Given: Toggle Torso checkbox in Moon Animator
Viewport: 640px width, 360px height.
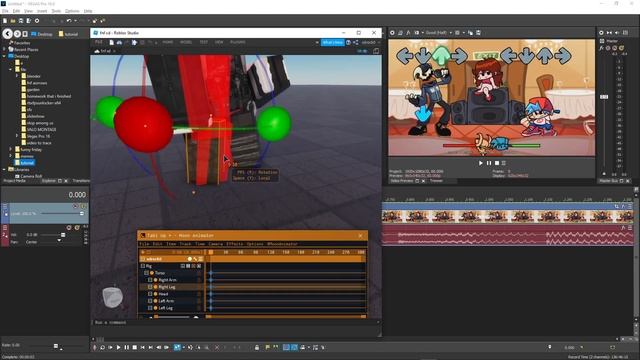Looking at the screenshot, I should pos(147,273).
